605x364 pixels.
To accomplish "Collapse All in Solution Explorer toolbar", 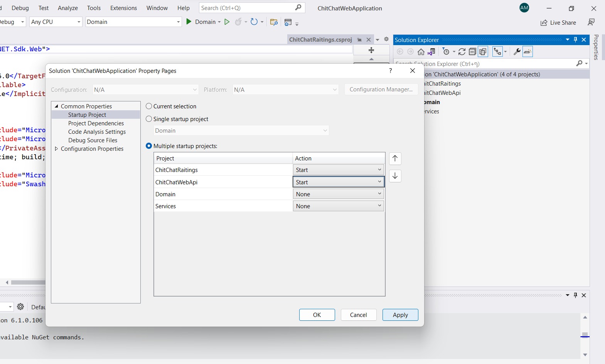I will [472, 52].
